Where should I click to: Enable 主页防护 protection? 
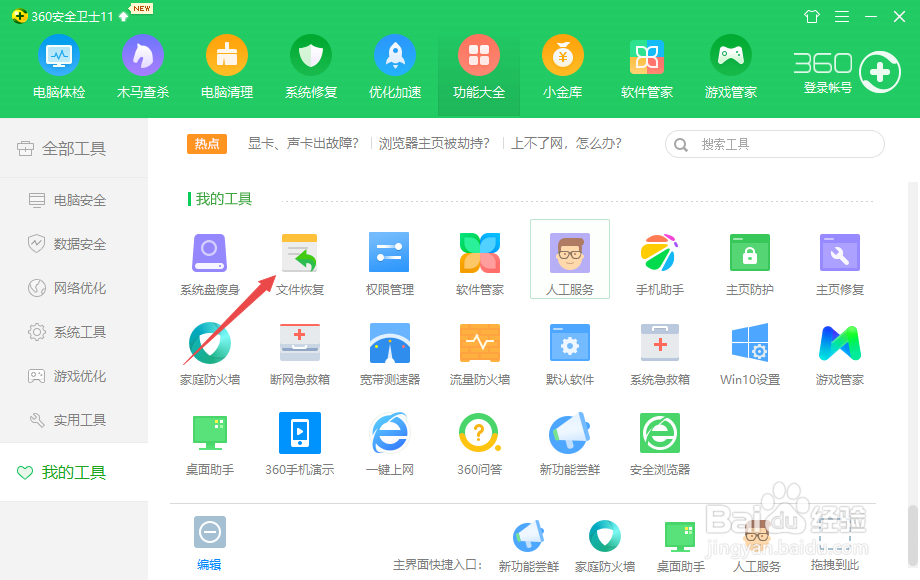point(749,260)
